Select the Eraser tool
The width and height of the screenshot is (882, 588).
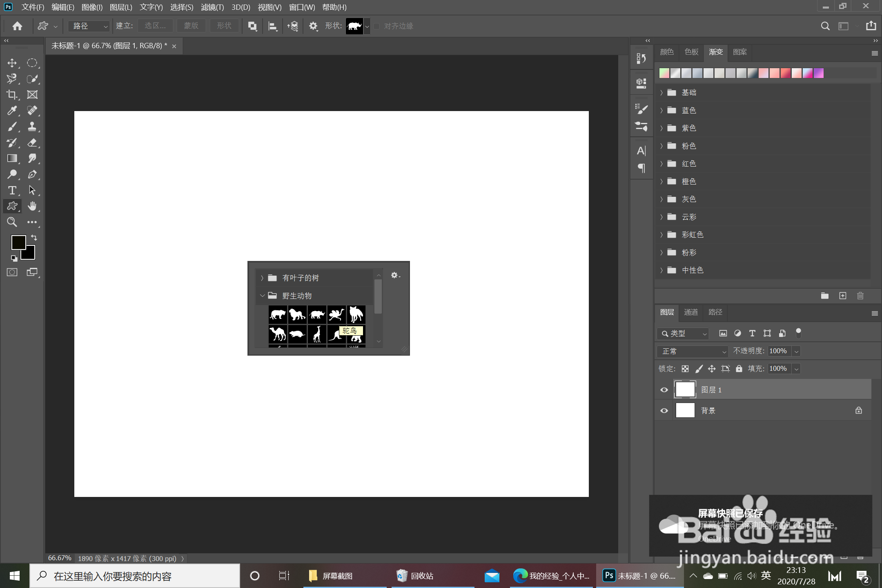click(32, 143)
